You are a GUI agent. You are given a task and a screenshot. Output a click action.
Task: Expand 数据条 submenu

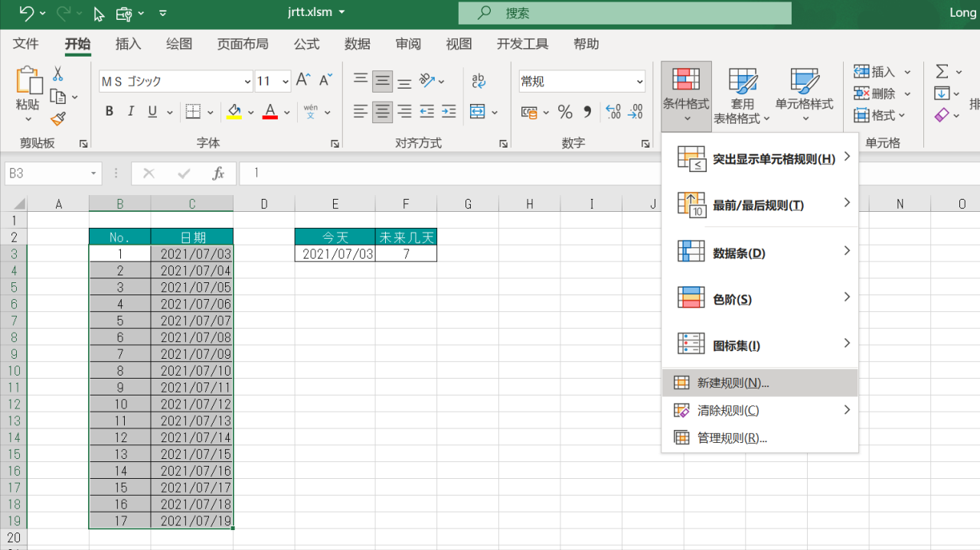[847, 251]
